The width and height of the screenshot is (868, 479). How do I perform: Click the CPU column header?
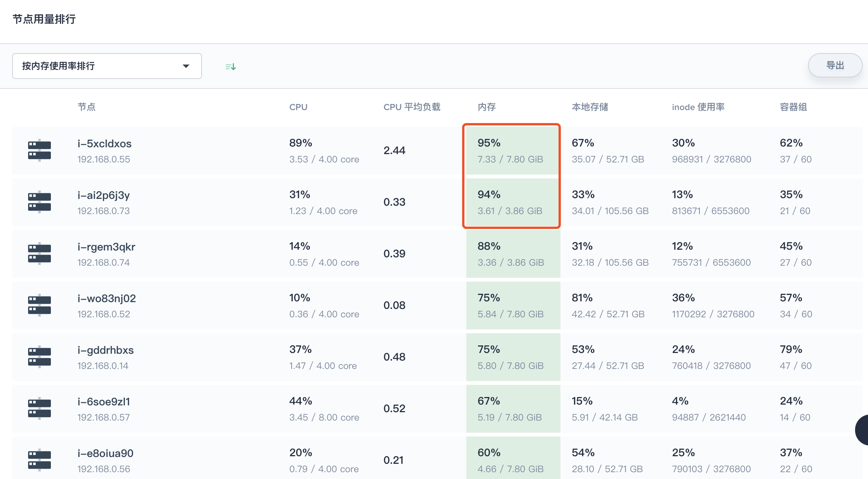pyautogui.click(x=298, y=107)
